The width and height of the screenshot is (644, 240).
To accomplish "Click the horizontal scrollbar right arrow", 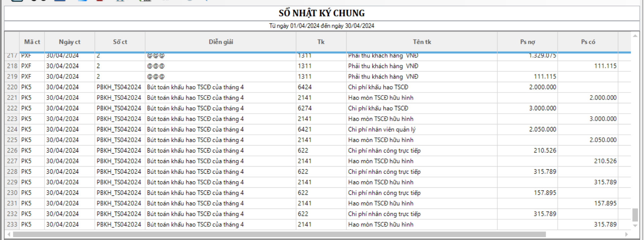I will pos(626,234).
